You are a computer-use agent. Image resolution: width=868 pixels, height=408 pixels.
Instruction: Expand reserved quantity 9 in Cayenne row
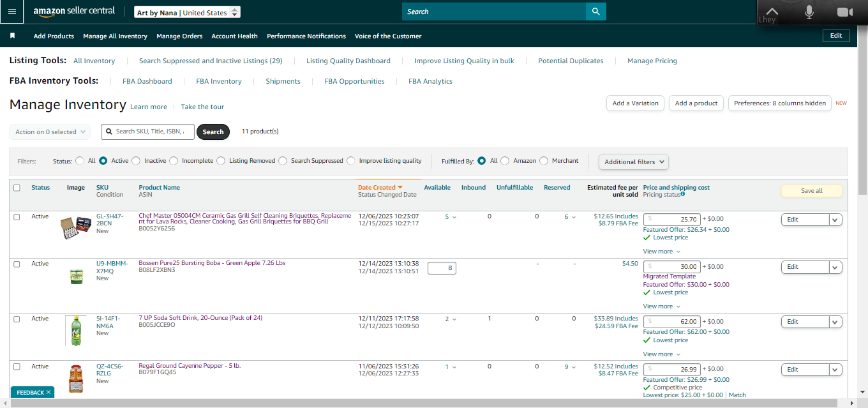570,366
